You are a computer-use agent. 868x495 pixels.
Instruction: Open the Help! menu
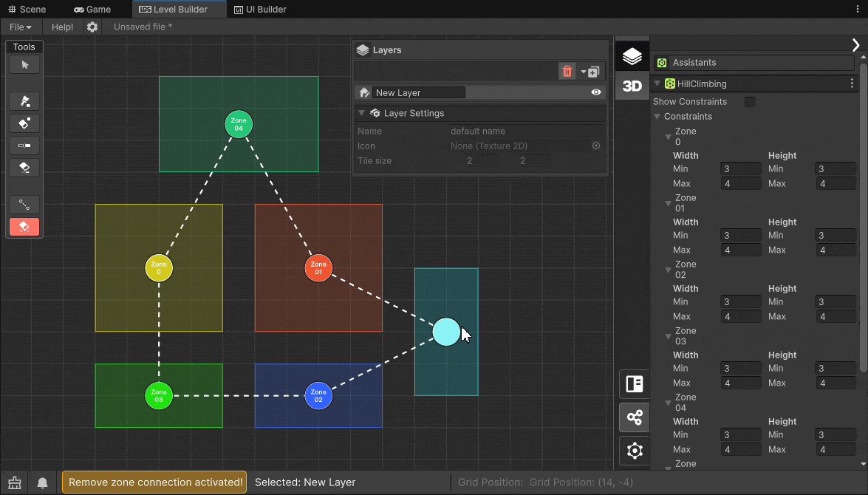(63, 27)
